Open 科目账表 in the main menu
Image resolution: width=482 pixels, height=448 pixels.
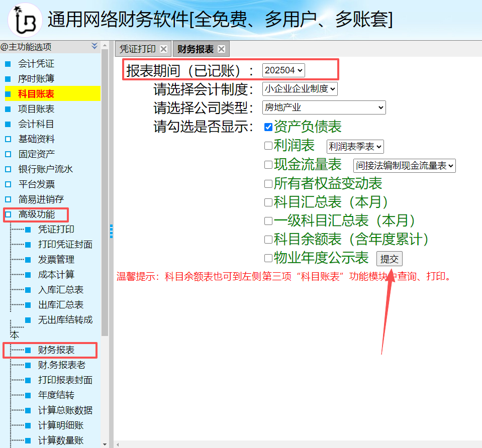[36, 94]
